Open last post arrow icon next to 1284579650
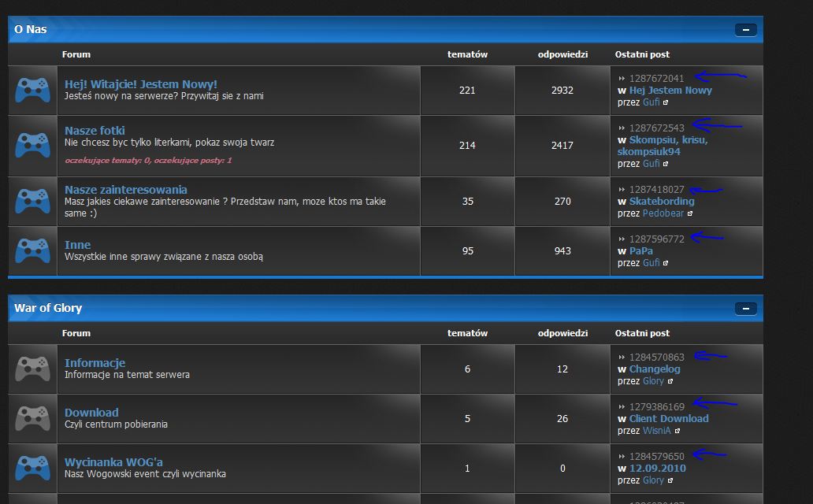Image resolution: width=813 pixels, height=504 pixels. (x=622, y=456)
